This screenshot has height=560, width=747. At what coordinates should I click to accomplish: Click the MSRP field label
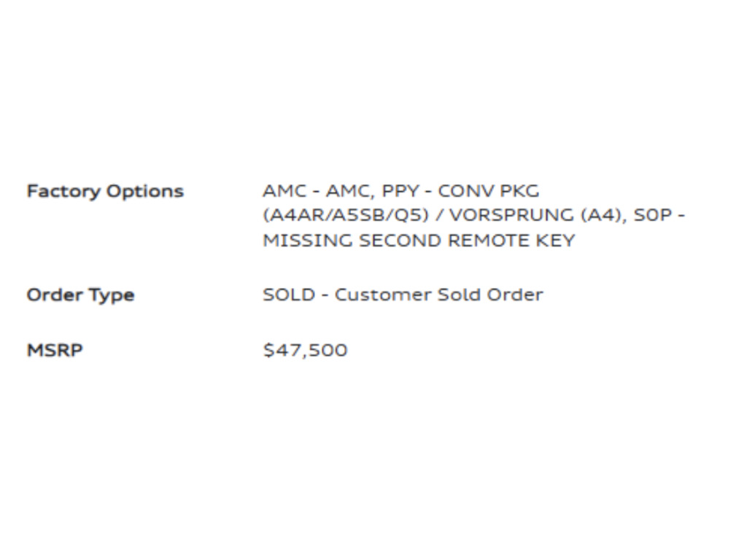55,350
